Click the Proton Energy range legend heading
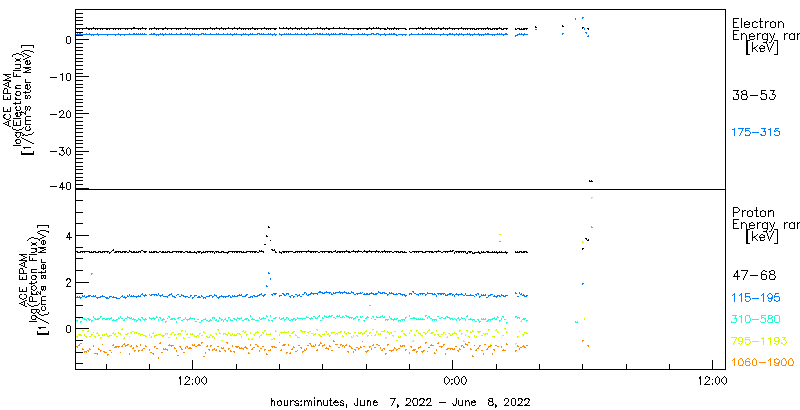Screen dimensions: 800x410 765,225
